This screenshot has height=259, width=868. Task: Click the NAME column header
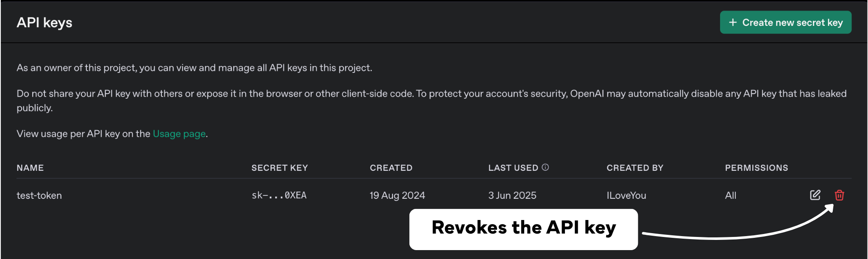(x=30, y=168)
